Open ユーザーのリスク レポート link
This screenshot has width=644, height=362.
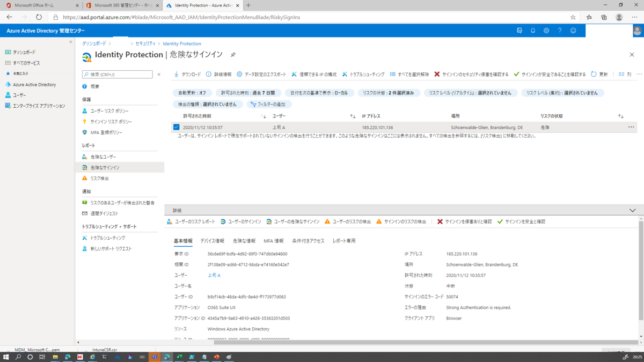[x=191, y=221]
